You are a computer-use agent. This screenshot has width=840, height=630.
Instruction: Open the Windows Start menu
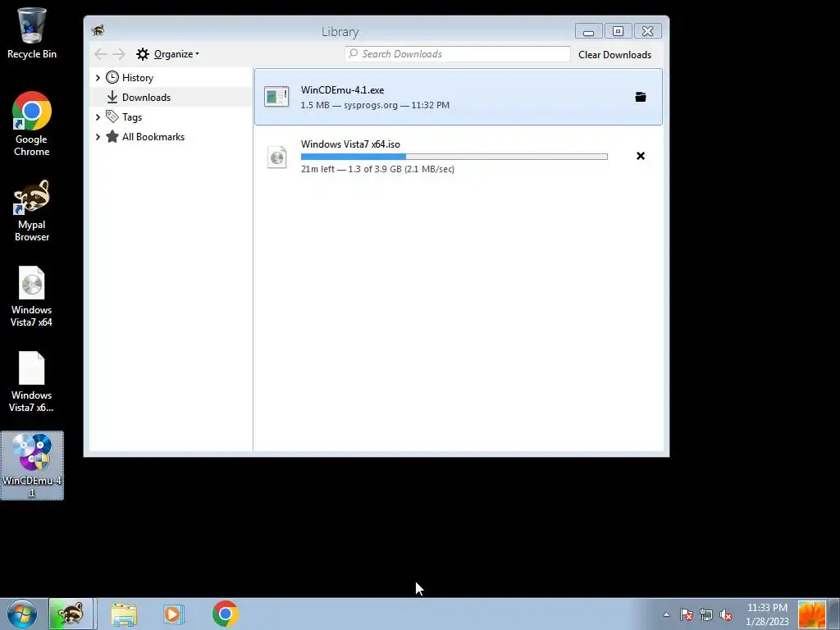(22, 614)
